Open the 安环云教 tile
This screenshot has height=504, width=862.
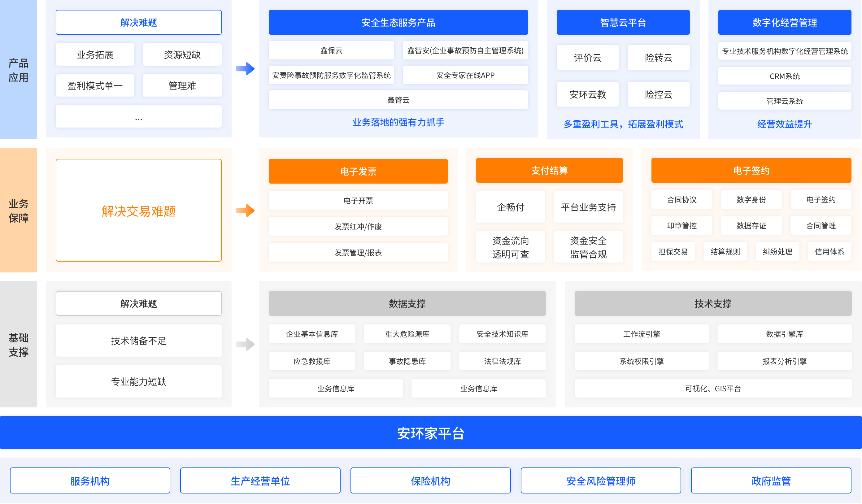click(588, 94)
